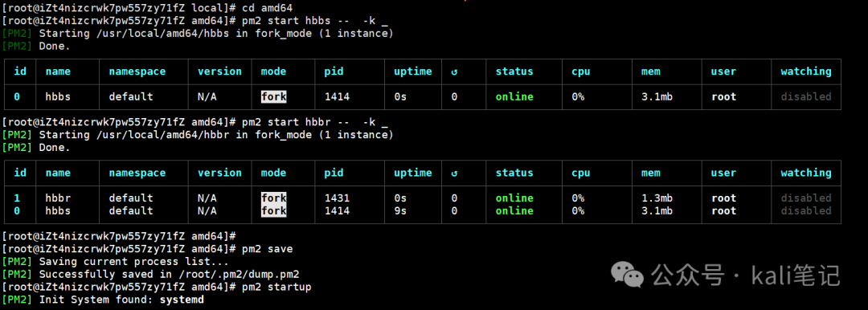Screen dimensions: 868x310
Task: Click the 1.3mb memory value
Action: [657, 198]
